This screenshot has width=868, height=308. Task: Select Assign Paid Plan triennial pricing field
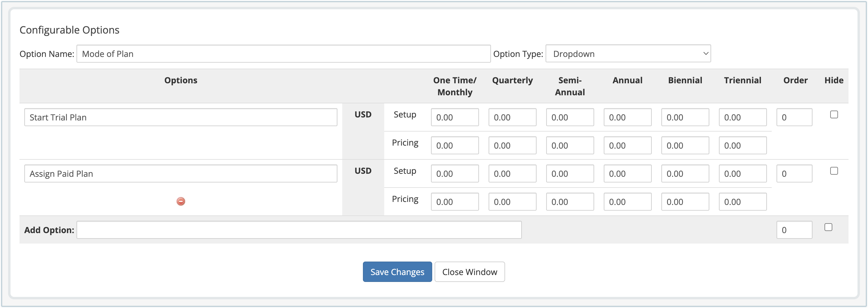(742, 202)
